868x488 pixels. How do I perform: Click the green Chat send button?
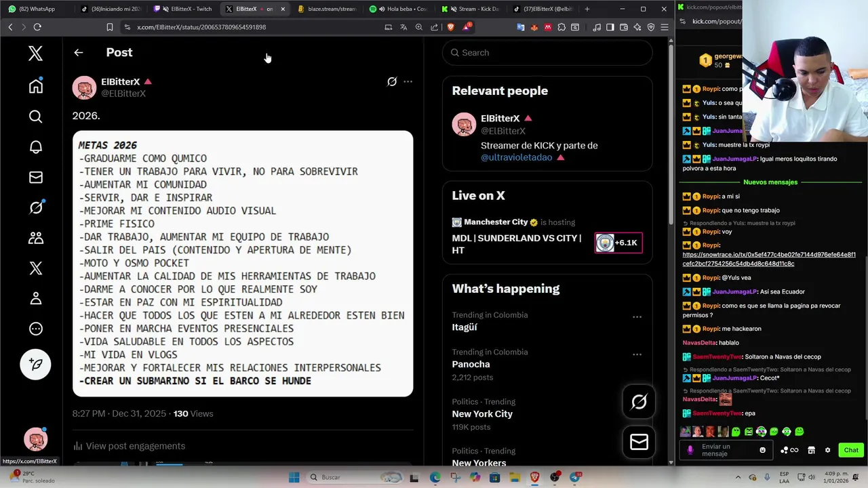coord(850,450)
